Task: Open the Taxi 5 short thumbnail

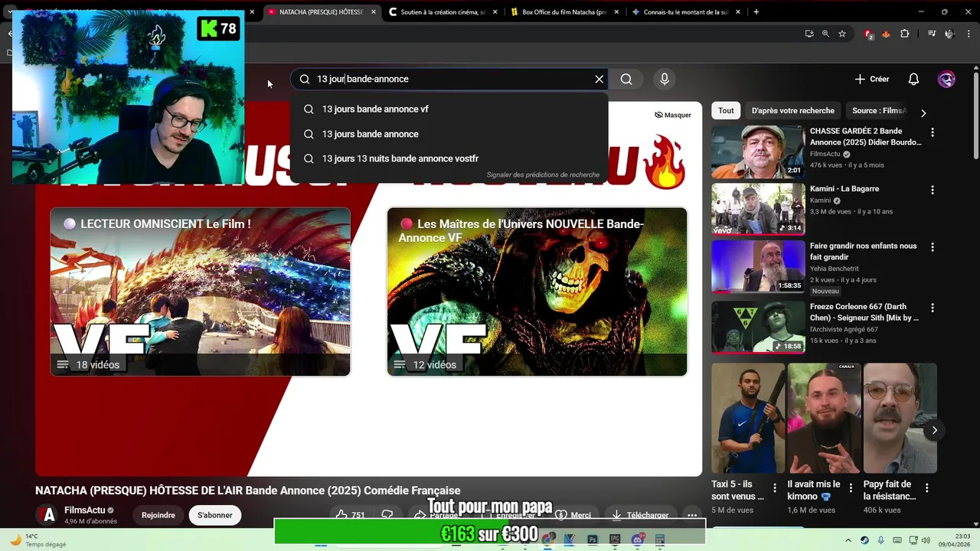Action: (748, 418)
